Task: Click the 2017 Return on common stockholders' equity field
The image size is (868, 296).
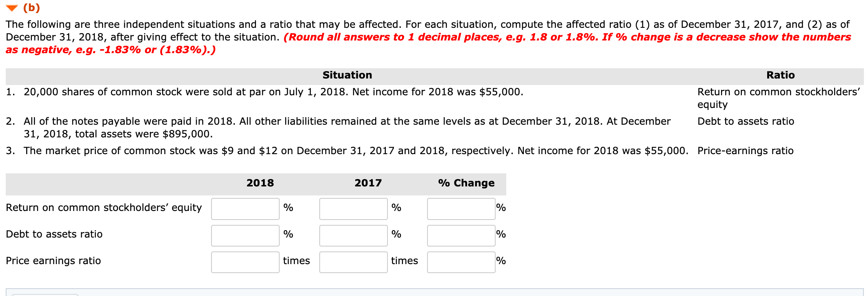Action: click(x=353, y=209)
